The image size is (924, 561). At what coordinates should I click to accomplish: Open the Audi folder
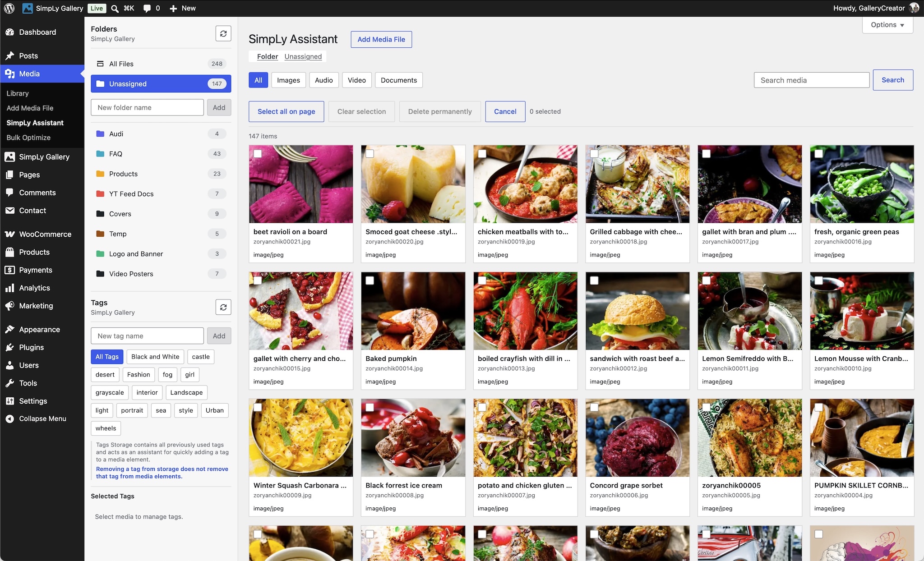pyautogui.click(x=161, y=134)
